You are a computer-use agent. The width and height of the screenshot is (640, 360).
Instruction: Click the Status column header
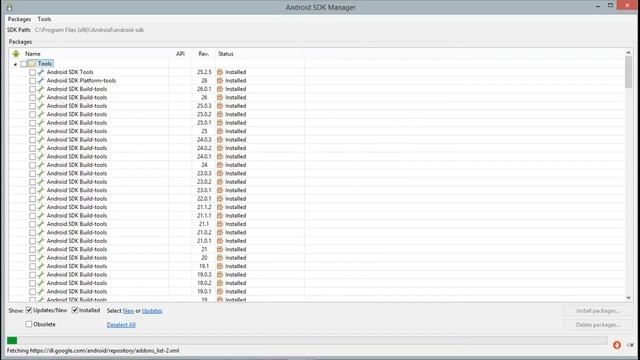click(226, 54)
